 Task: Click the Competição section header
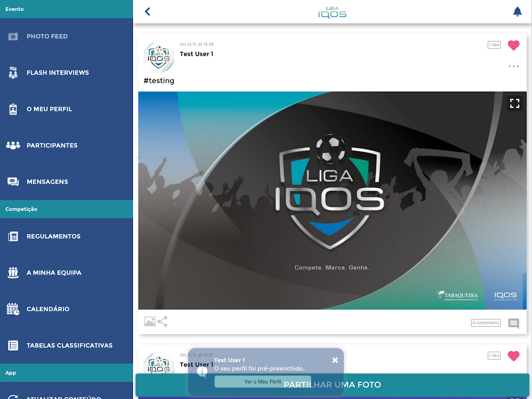point(66,209)
